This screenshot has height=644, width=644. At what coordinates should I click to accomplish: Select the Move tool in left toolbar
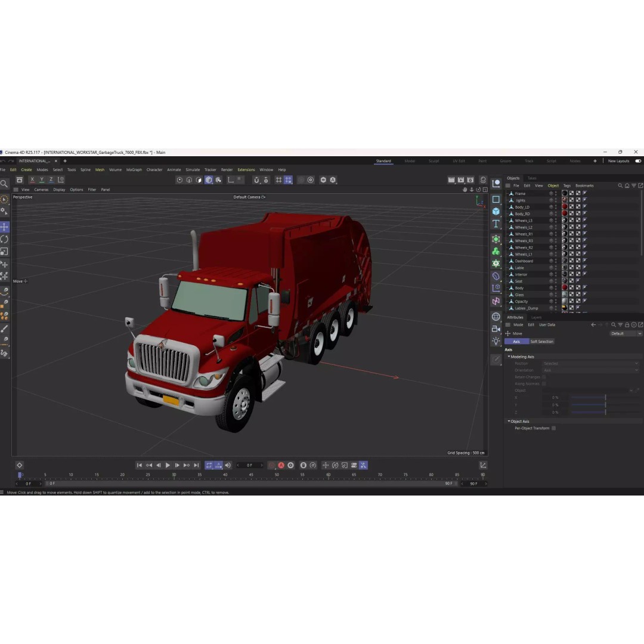5,227
